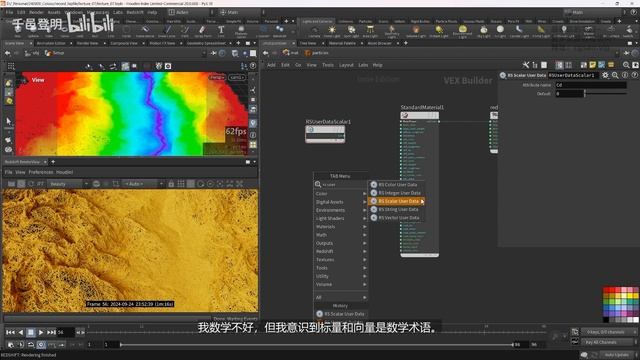
Task: Select the Curve Bezier shelf tool
Action: [145, 31]
